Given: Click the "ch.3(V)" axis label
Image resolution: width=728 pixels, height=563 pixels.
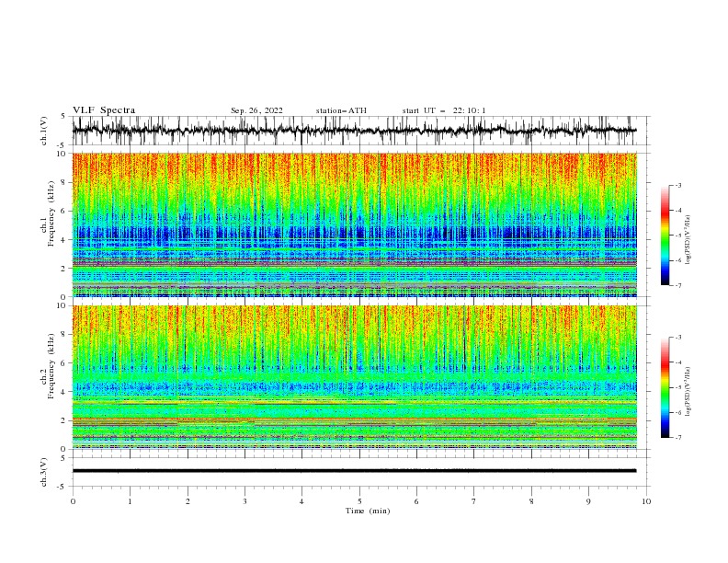Looking at the screenshot, I should 44,472.
